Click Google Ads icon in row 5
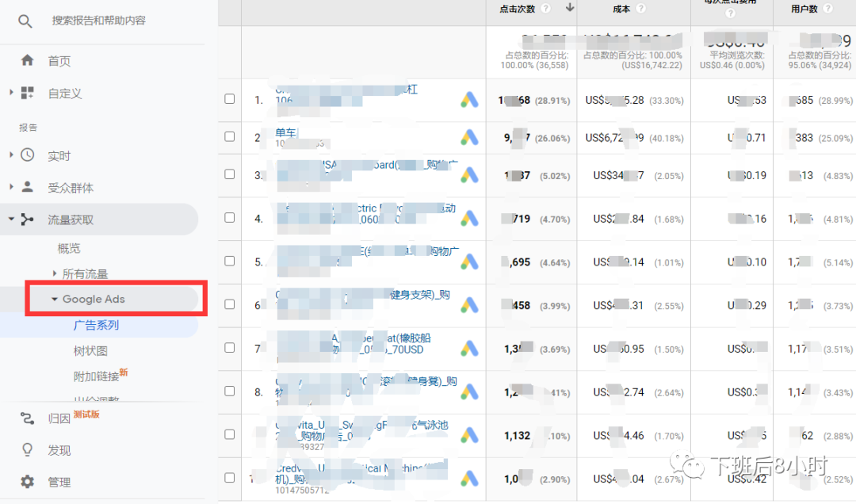Image resolution: width=856 pixels, height=504 pixels. [x=469, y=262]
